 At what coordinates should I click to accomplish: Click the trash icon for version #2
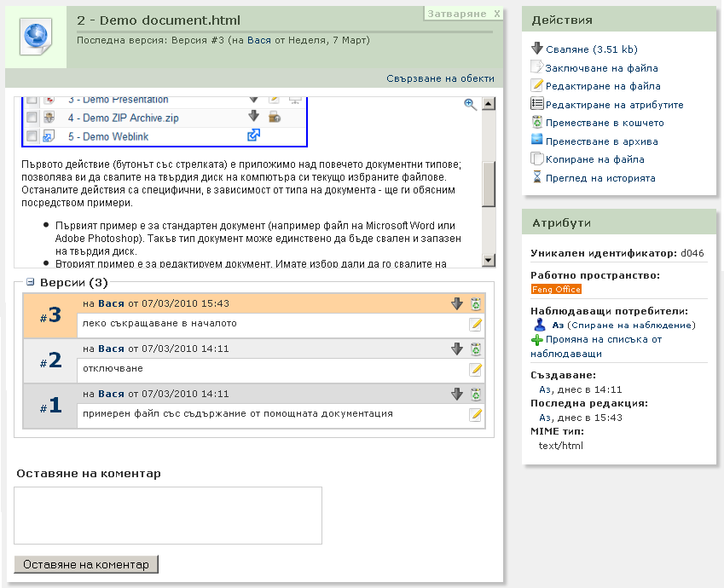[x=476, y=349]
